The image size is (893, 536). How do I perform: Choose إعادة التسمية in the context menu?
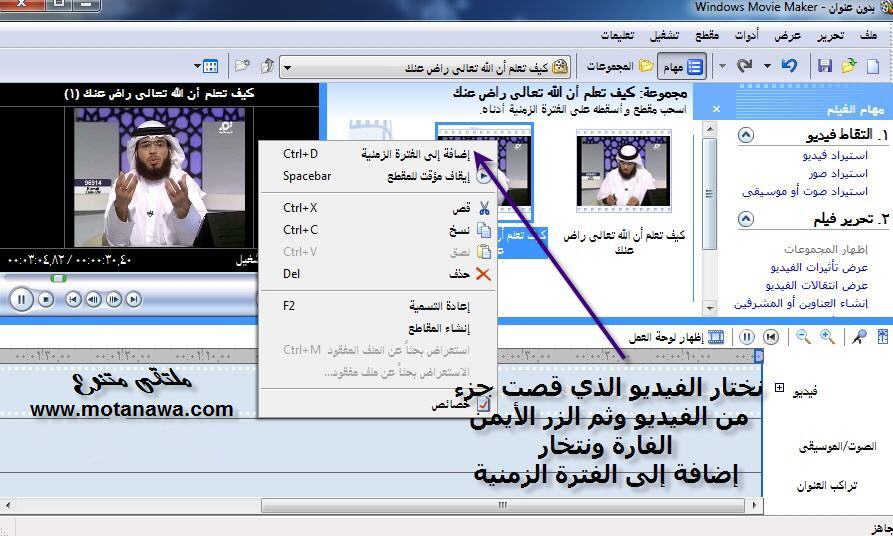click(378, 306)
